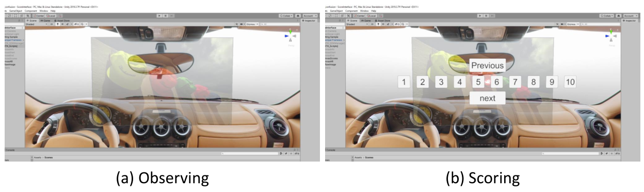Click the Scenes breadcrumb in Scoring project panel
The width and height of the screenshot is (644, 192).
click(369, 157)
